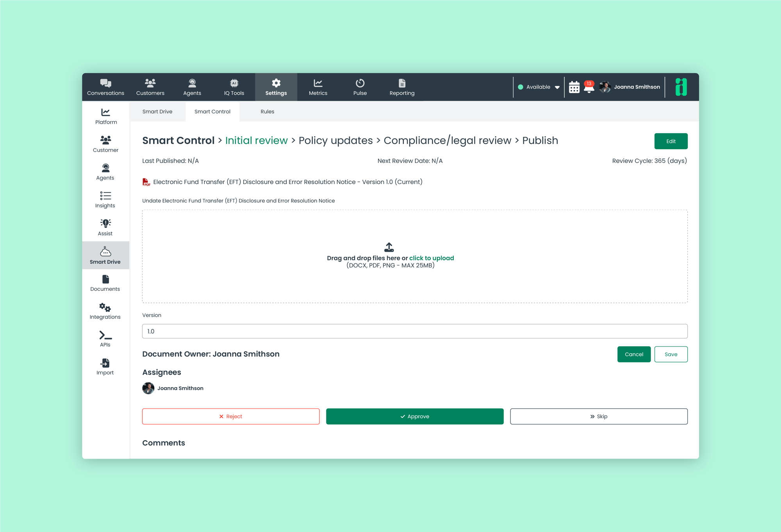Open IQ Tools from top navigation
The height and width of the screenshot is (532, 781).
coord(234,87)
